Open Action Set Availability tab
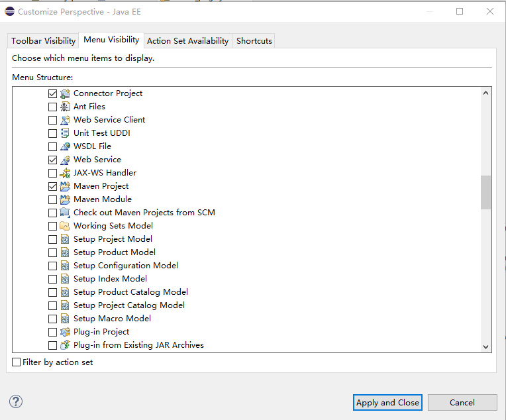The width and height of the screenshot is (506, 420). tap(188, 41)
